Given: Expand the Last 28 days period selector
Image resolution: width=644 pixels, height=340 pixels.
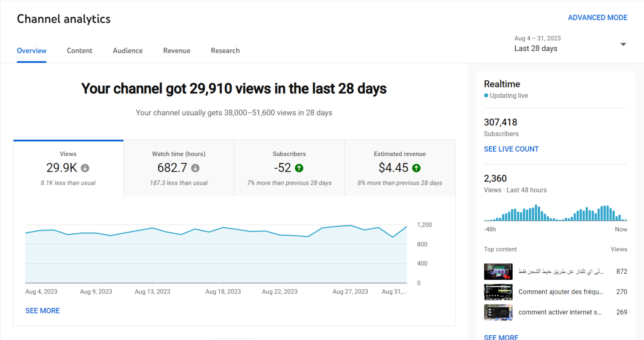Looking at the screenshot, I should pyautogui.click(x=536, y=48).
